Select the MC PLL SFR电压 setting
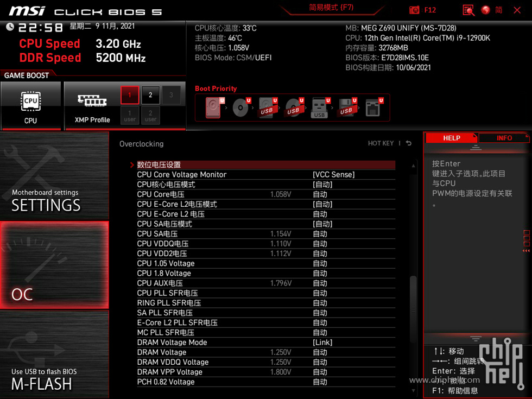This screenshot has width=532, height=399. (266, 332)
